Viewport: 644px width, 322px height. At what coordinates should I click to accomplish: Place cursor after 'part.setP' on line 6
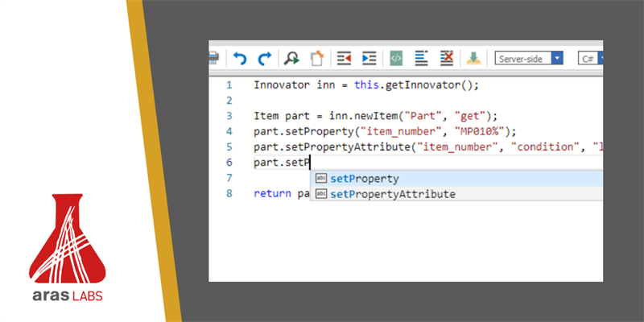[x=310, y=163]
